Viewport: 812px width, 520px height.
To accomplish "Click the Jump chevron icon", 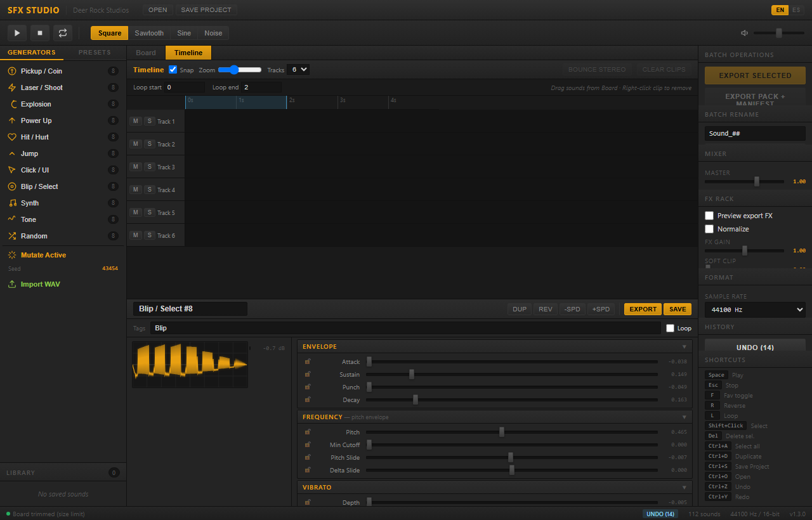I will coord(12,153).
